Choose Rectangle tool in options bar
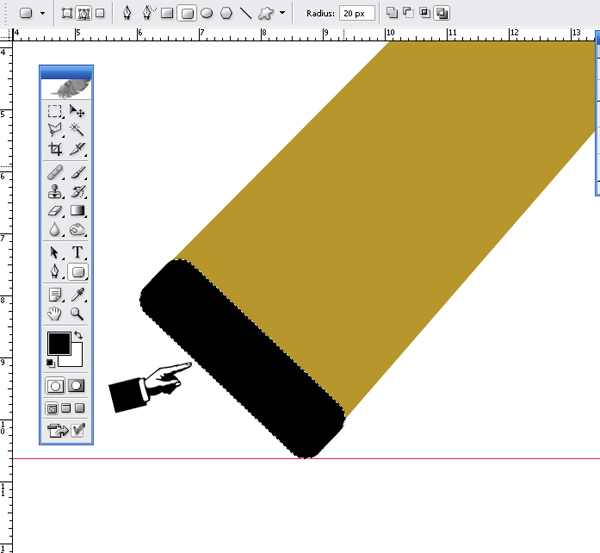Image resolution: width=600 pixels, height=553 pixels. coord(167,13)
